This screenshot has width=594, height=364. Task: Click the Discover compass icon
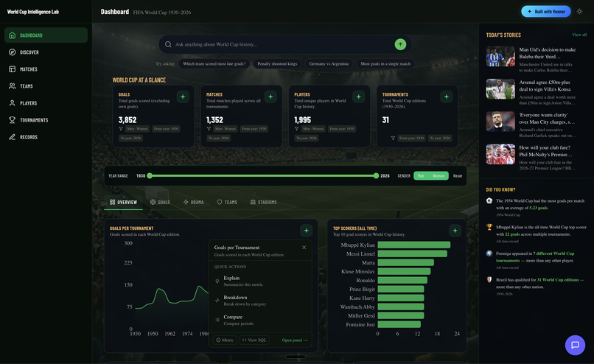pyautogui.click(x=12, y=52)
